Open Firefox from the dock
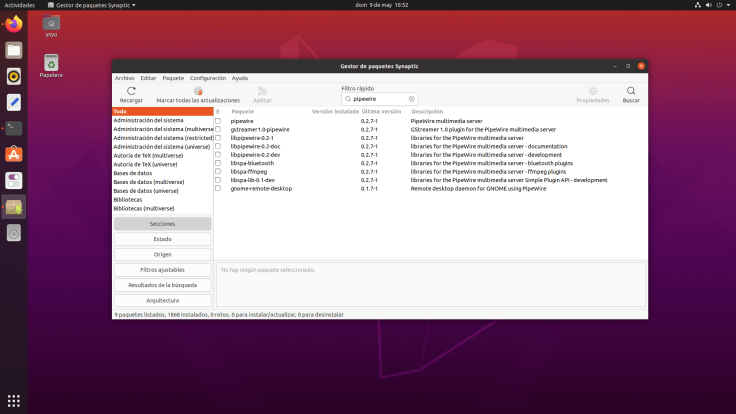 click(x=14, y=24)
